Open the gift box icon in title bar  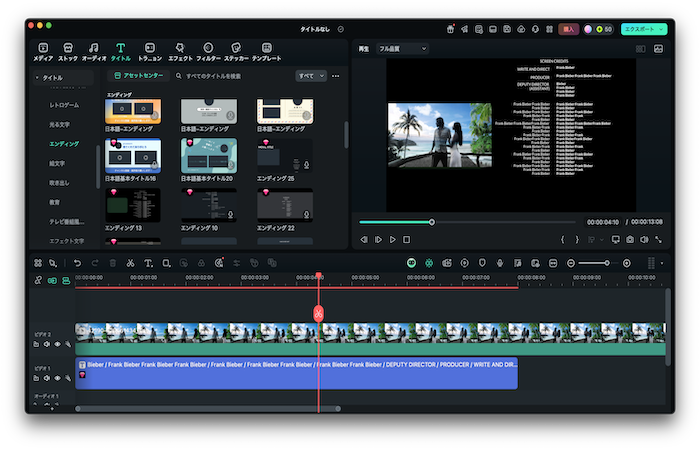point(450,29)
